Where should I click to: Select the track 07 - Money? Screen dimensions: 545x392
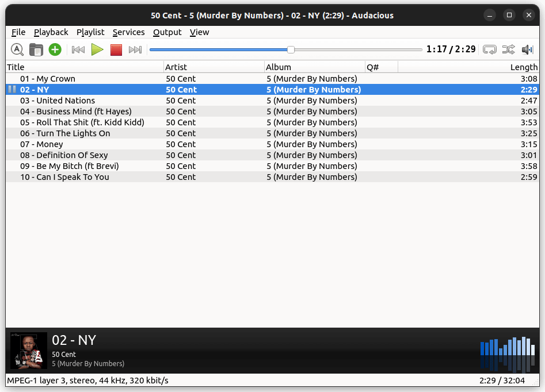pos(41,144)
